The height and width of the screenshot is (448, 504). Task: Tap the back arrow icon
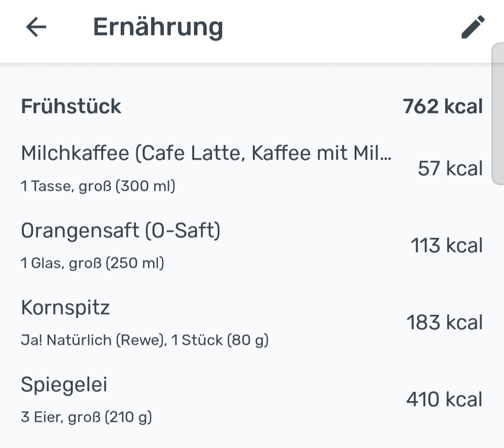36,27
